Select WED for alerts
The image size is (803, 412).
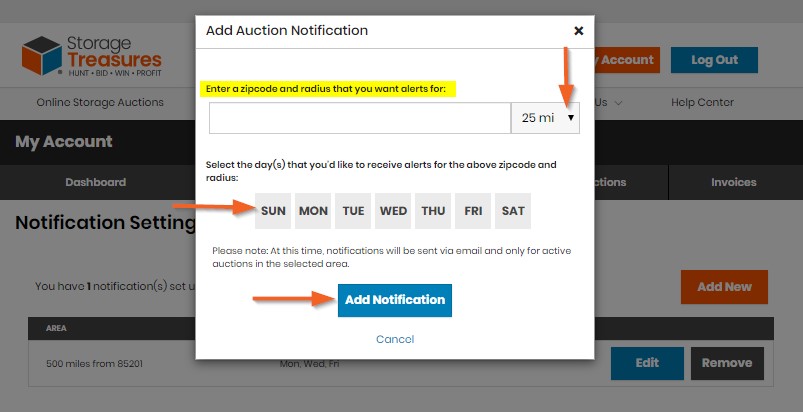point(393,211)
